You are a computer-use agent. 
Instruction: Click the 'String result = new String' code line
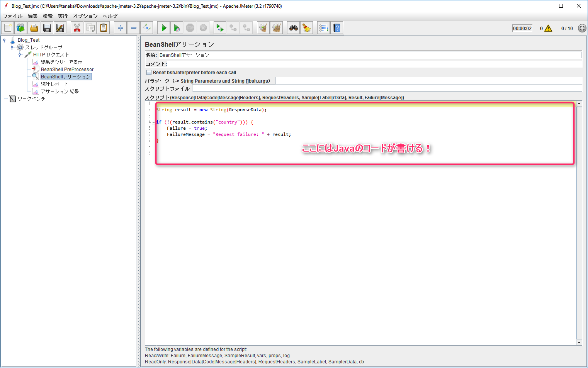[211, 110]
